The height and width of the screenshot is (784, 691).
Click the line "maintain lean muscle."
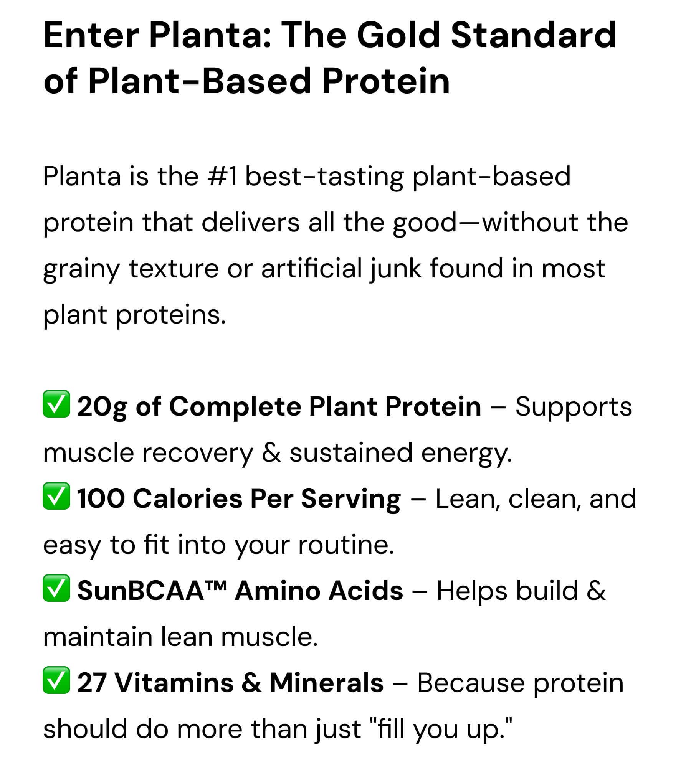[x=180, y=637]
